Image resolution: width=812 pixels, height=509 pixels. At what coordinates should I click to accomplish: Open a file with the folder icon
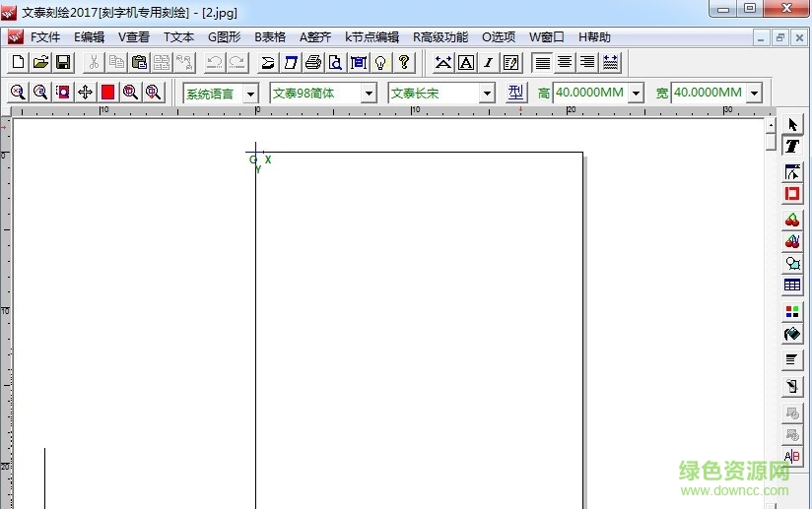point(40,63)
